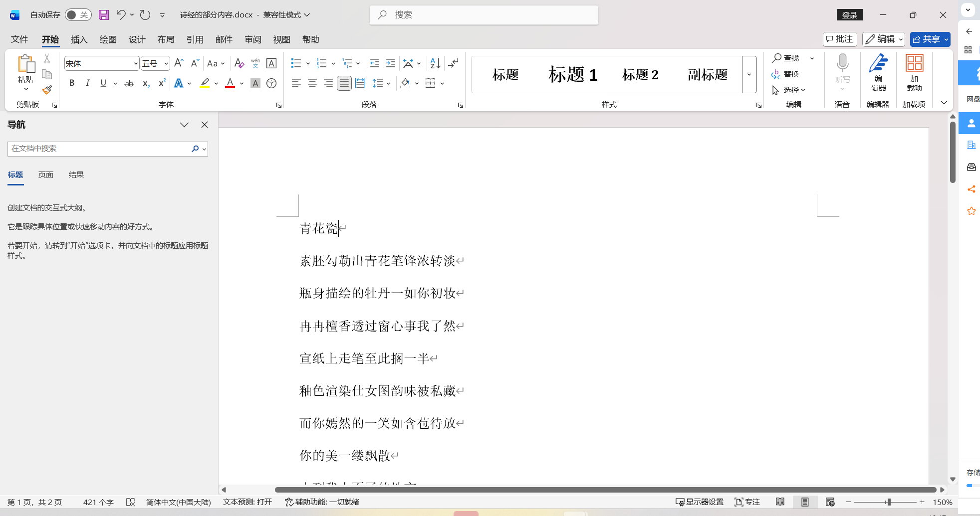Toggle italic formatting

click(88, 83)
